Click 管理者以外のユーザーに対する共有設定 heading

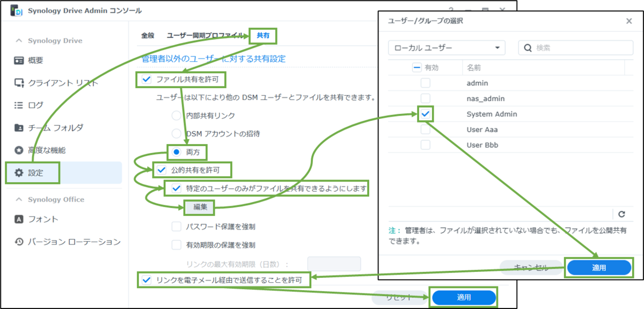pyautogui.click(x=213, y=58)
